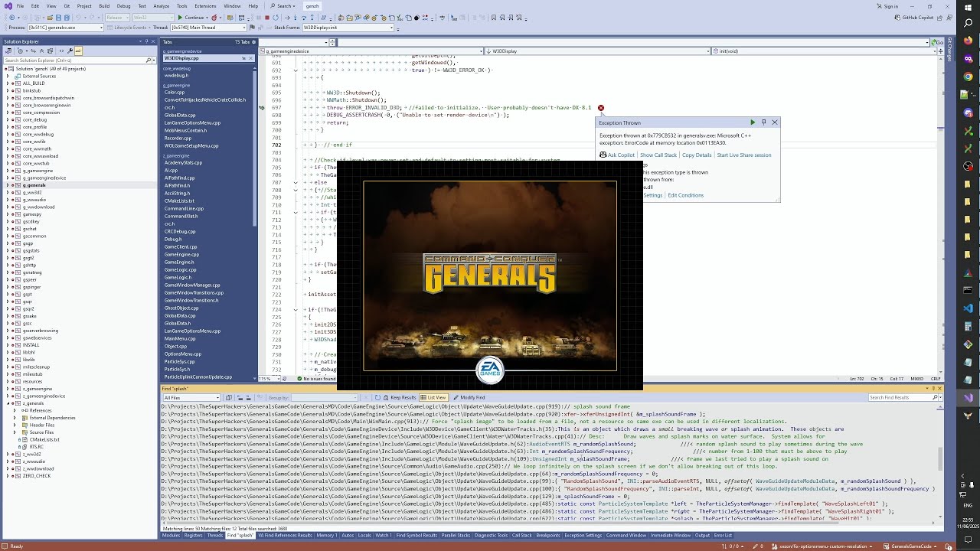The image size is (980, 551).
Task: Toggle sync with active document in Solution Explorer
Action: [33, 51]
